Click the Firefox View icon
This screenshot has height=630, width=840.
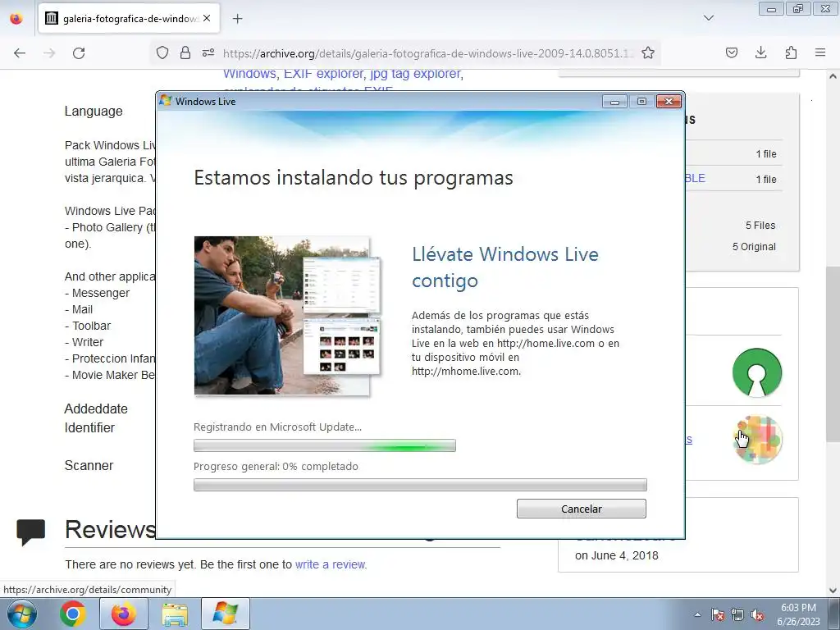click(16, 18)
